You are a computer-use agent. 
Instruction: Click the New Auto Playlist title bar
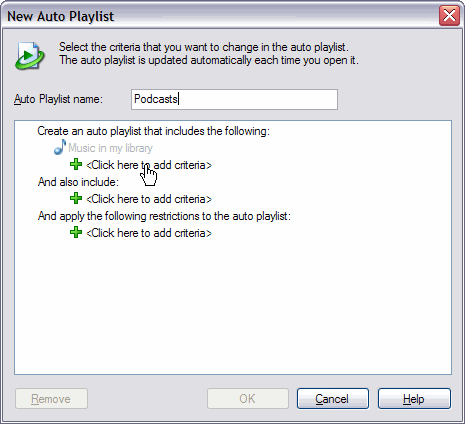click(x=220, y=16)
